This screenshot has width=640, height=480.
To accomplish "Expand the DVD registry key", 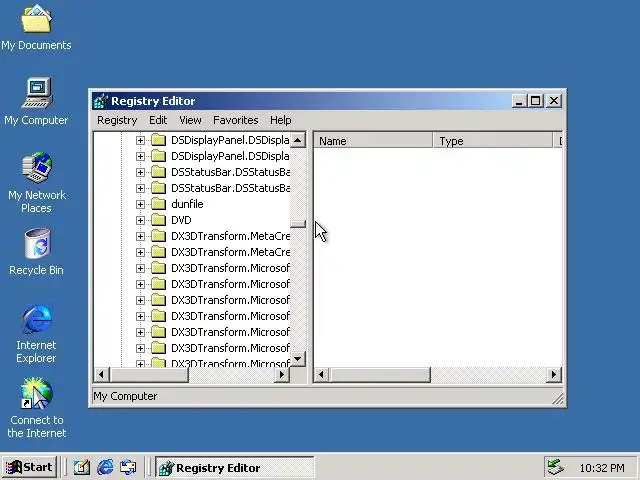I will 140,220.
